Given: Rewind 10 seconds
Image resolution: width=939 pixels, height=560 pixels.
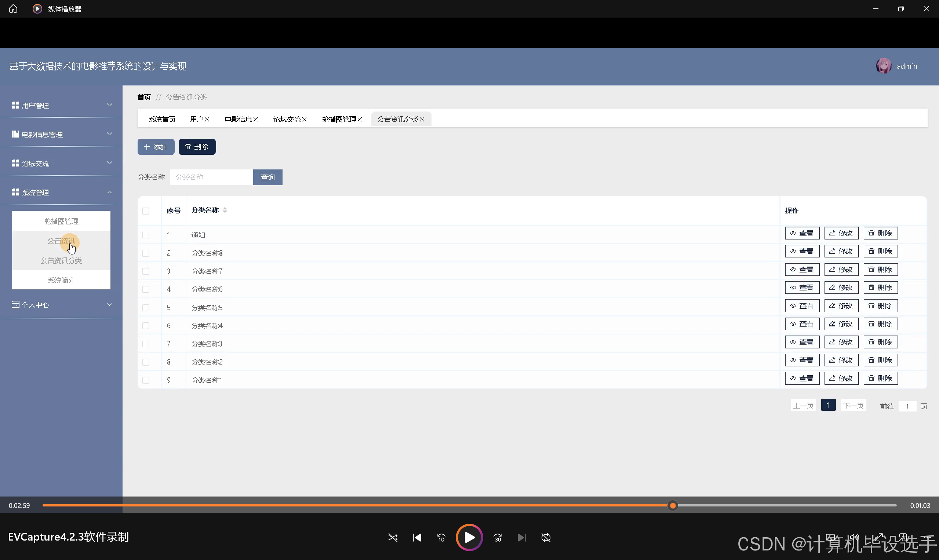Looking at the screenshot, I should pyautogui.click(x=441, y=537).
